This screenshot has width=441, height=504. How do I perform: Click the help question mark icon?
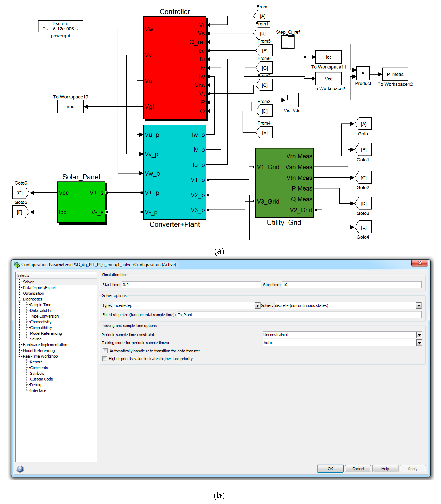click(x=20, y=469)
